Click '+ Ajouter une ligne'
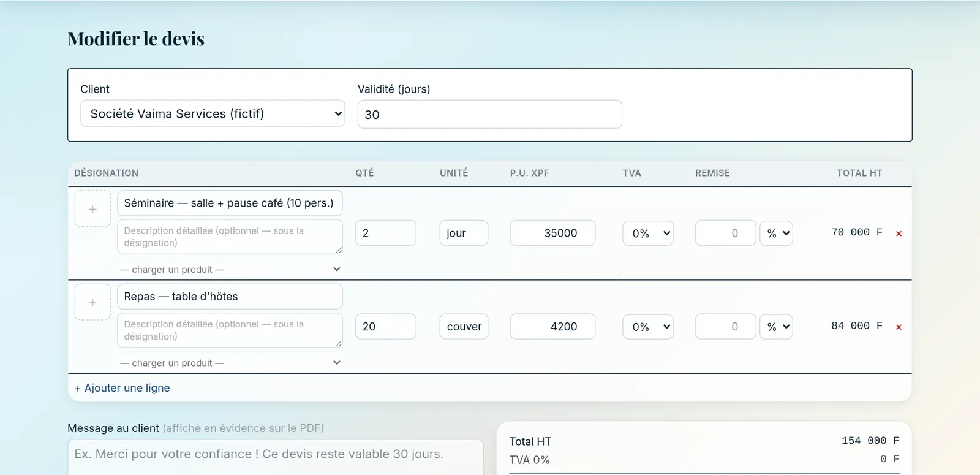This screenshot has height=475, width=980. click(123, 388)
